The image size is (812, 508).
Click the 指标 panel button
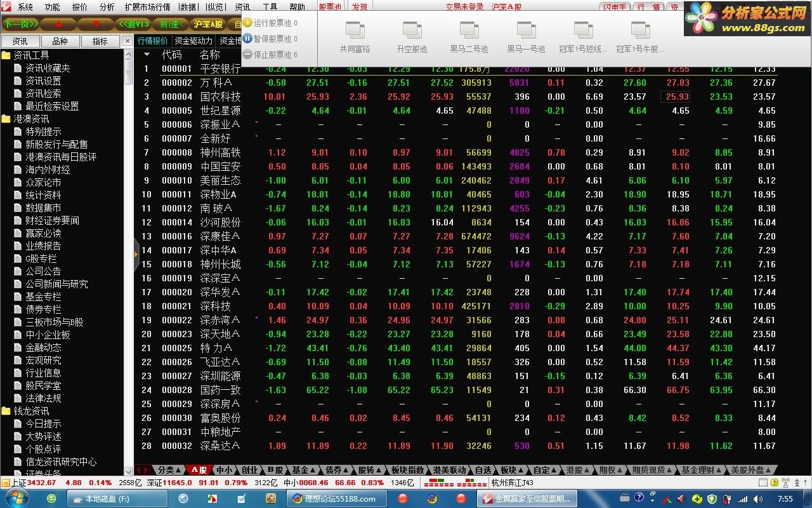(100, 41)
